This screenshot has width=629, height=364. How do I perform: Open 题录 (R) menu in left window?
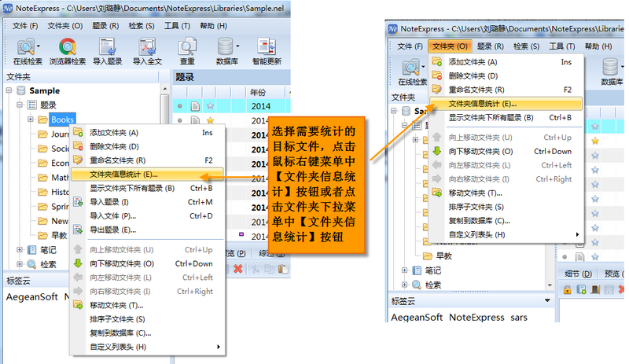[105, 26]
